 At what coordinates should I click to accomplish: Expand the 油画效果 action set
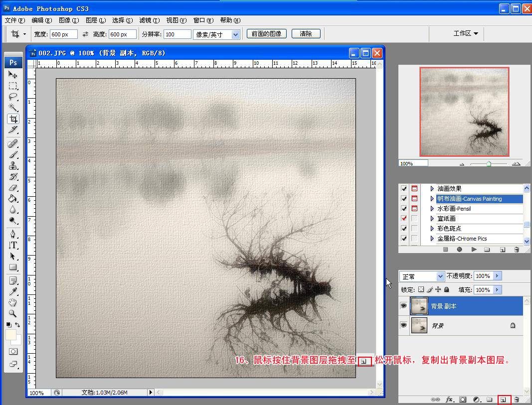click(432, 188)
